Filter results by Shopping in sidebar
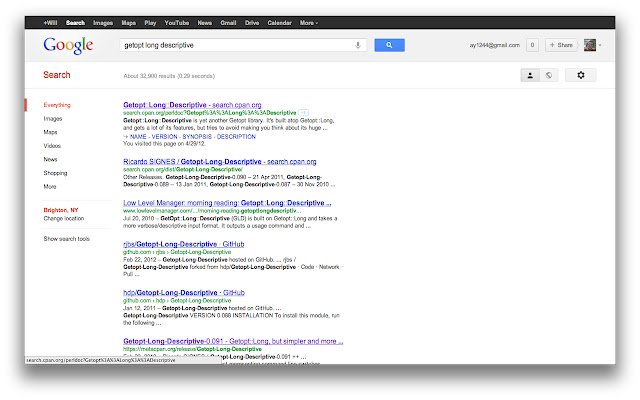 [x=55, y=173]
